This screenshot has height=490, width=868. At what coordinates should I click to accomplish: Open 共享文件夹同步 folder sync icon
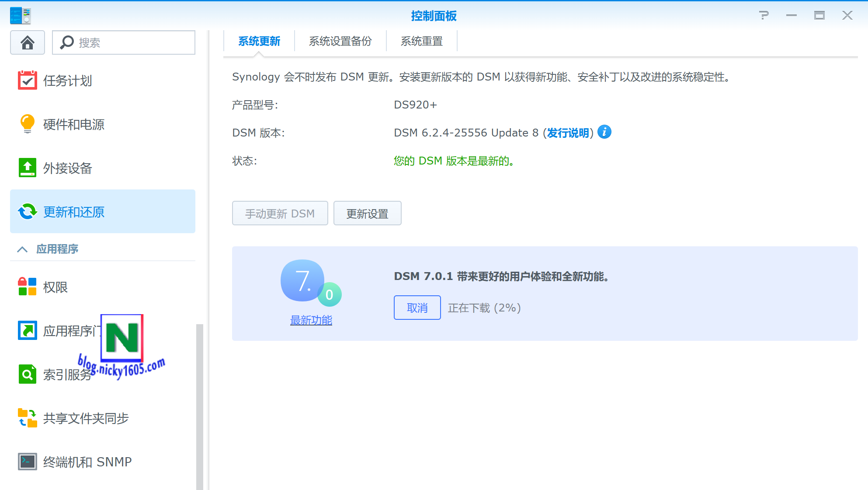(x=27, y=418)
